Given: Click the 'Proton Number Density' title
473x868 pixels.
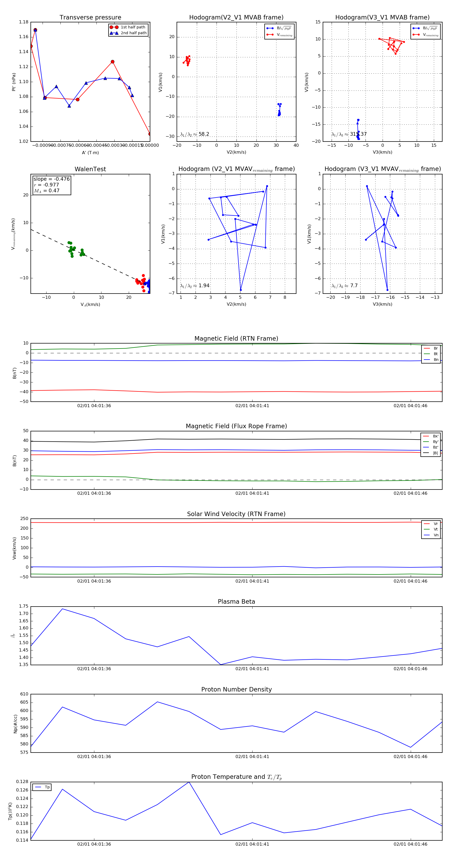Looking at the screenshot, I should [x=236, y=689].
